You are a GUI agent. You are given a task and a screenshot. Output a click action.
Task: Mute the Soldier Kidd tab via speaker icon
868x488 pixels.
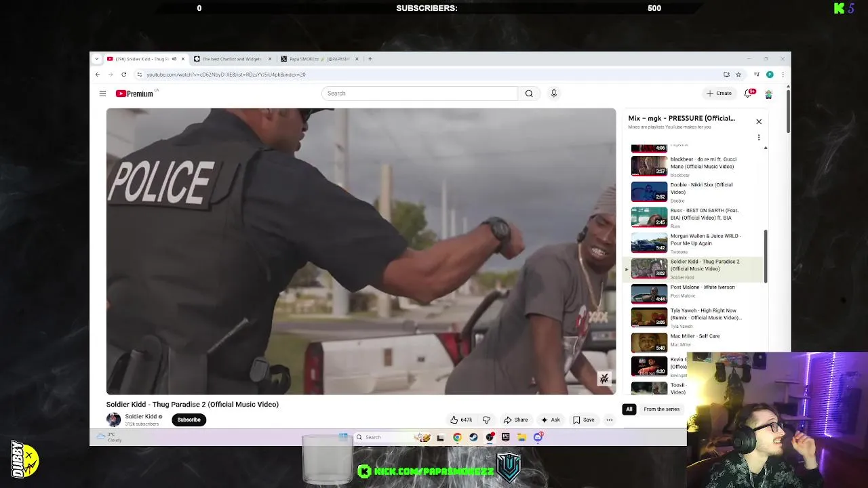point(174,59)
